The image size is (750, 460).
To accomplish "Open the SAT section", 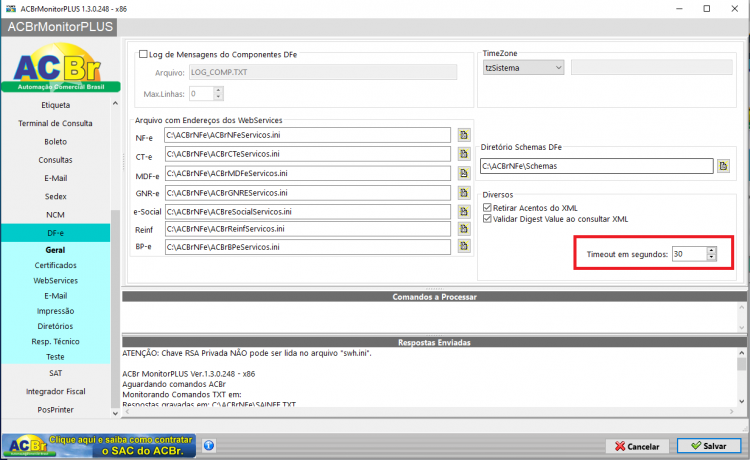I will [55, 373].
